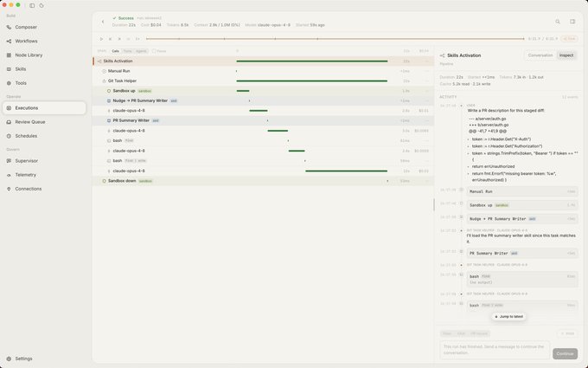Click the Sandbox up duration bar

click(243, 91)
